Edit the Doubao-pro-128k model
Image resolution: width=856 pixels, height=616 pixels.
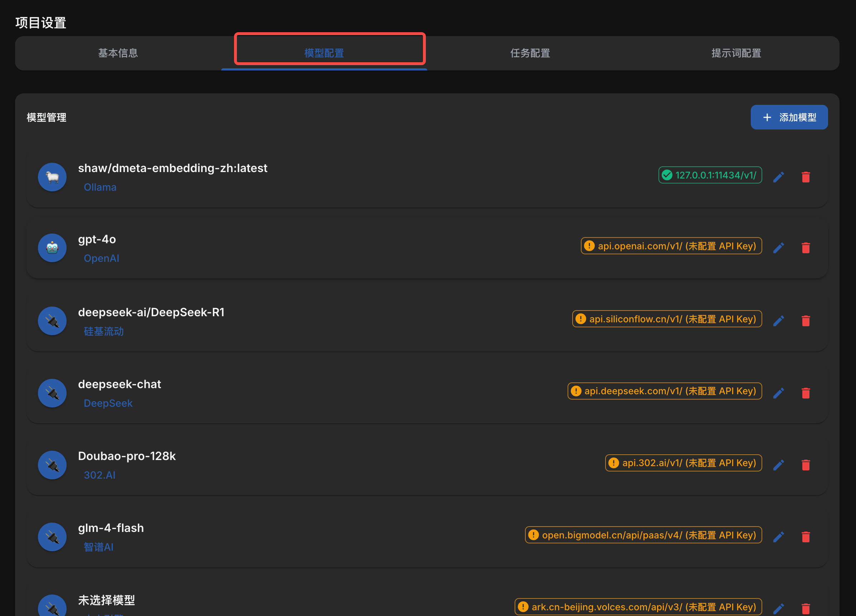click(x=778, y=465)
